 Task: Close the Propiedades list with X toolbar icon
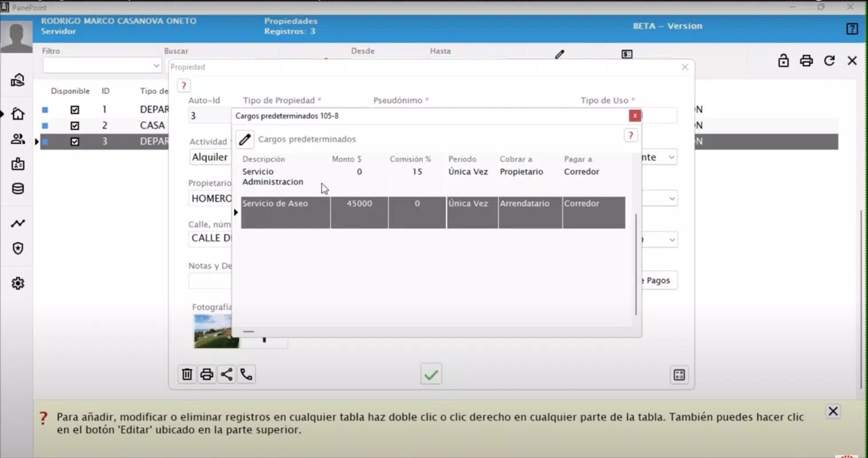(x=852, y=60)
